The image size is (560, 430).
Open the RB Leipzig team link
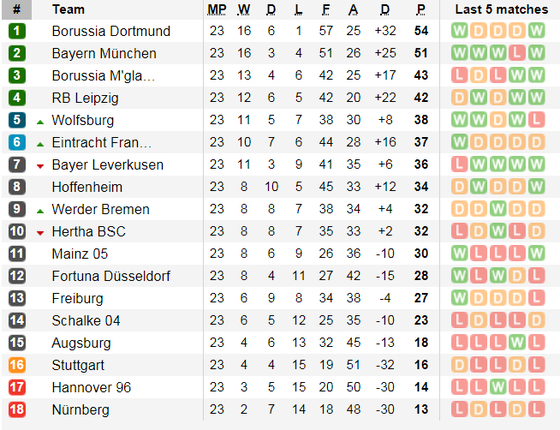pyautogui.click(x=85, y=98)
